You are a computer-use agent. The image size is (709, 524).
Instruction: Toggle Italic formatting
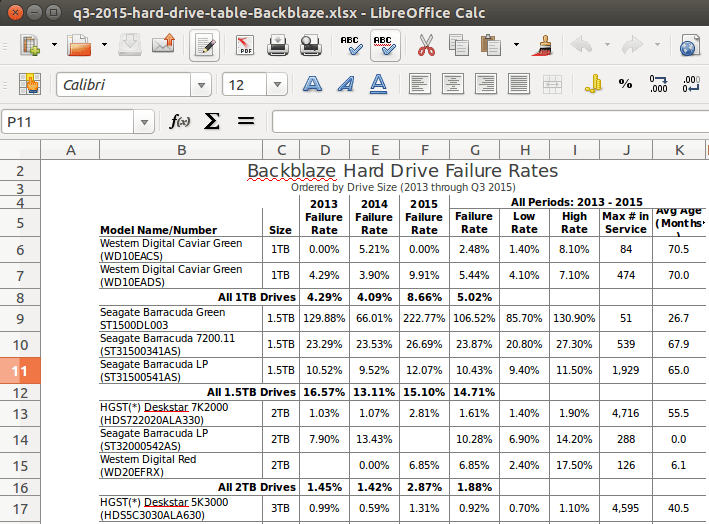pyautogui.click(x=346, y=84)
